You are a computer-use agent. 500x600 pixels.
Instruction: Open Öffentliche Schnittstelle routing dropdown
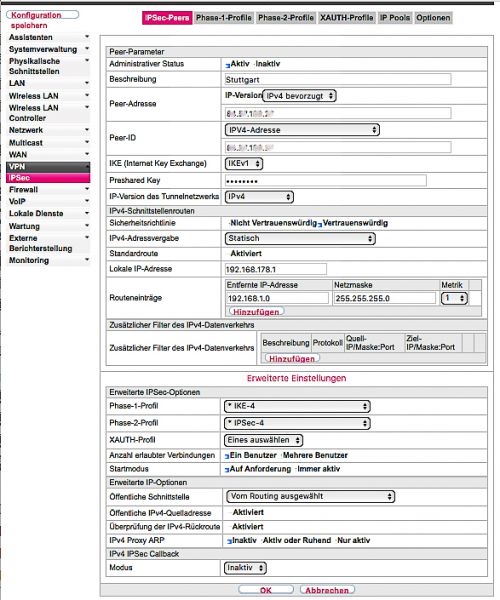tap(310, 496)
